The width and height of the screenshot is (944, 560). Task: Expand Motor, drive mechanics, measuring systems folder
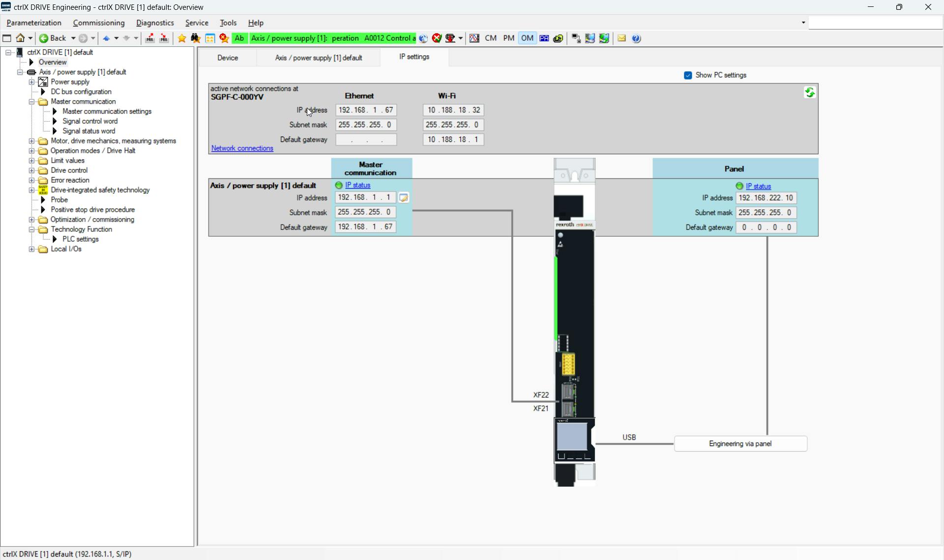pyautogui.click(x=31, y=141)
